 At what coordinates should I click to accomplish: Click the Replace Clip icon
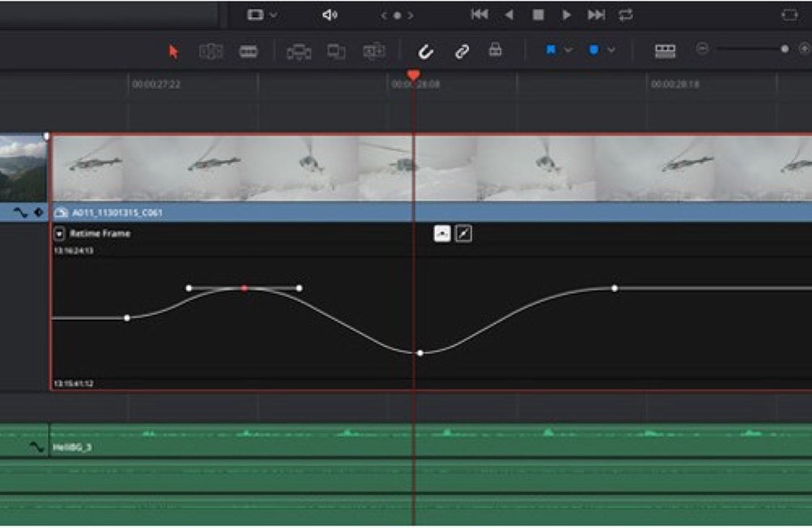(374, 51)
